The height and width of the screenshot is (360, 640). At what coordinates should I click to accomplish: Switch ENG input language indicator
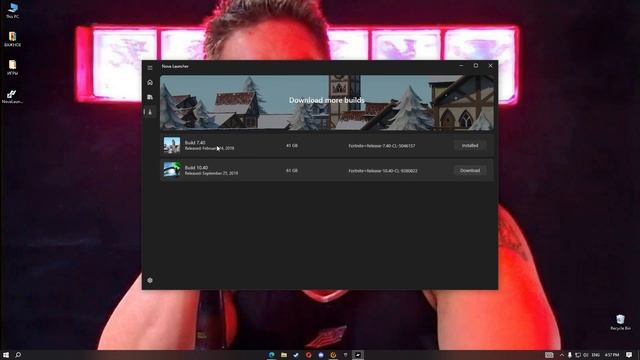point(596,355)
